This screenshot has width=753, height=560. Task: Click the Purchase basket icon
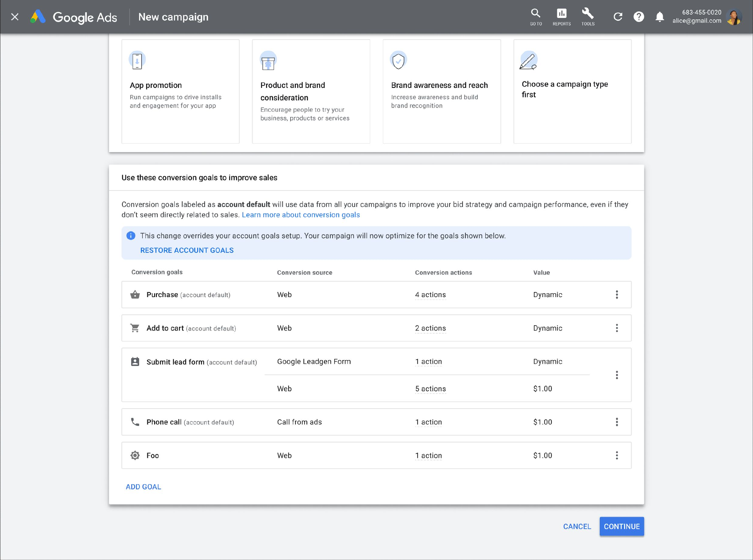click(x=135, y=295)
